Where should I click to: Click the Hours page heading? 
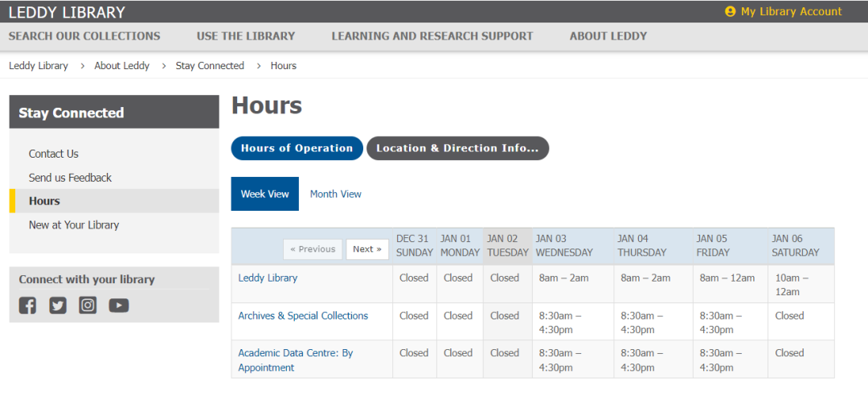(x=267, y=105)
